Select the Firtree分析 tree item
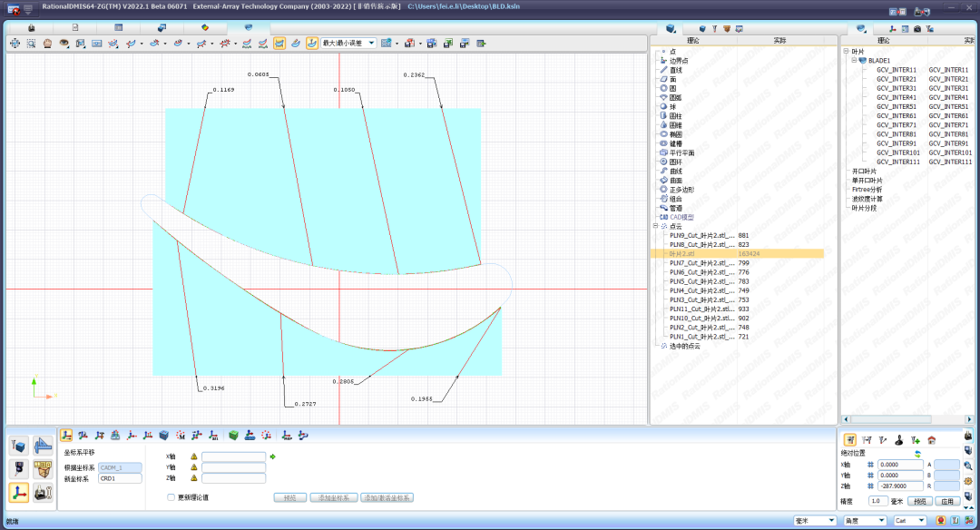980x530 pixels. coord(867,189)
